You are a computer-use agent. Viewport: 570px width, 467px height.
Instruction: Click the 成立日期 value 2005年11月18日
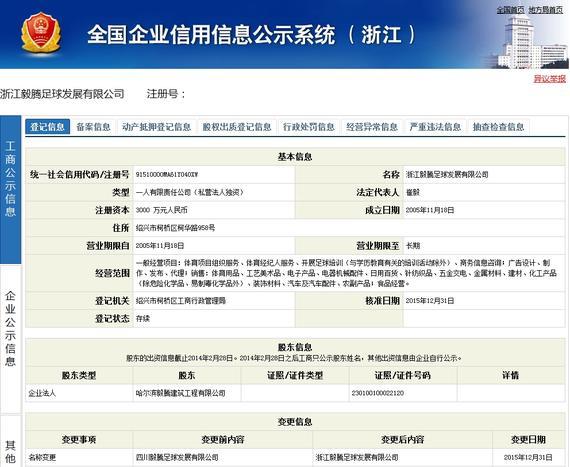coord(430,210)
